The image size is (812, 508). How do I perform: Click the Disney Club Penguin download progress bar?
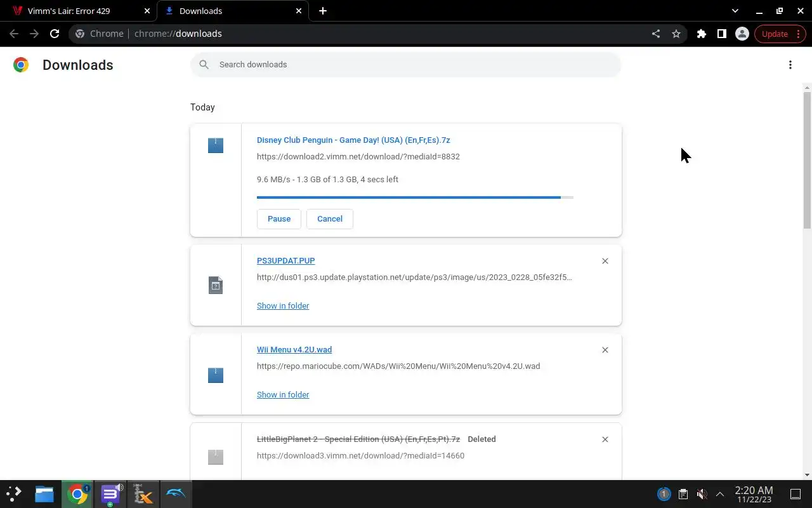click(x=415, y=197)
